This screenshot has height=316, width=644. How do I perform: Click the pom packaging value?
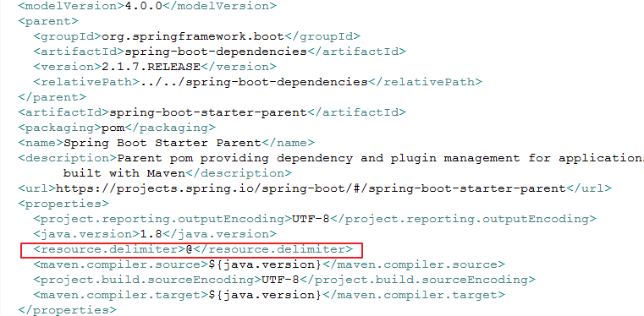coord(113,128)
